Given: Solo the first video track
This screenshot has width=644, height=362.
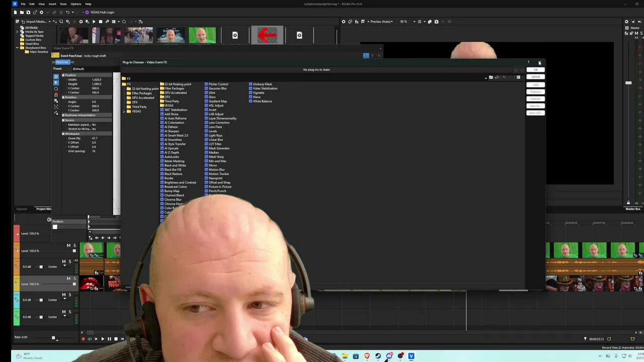Looking at the screenshot, I should 74,245.
